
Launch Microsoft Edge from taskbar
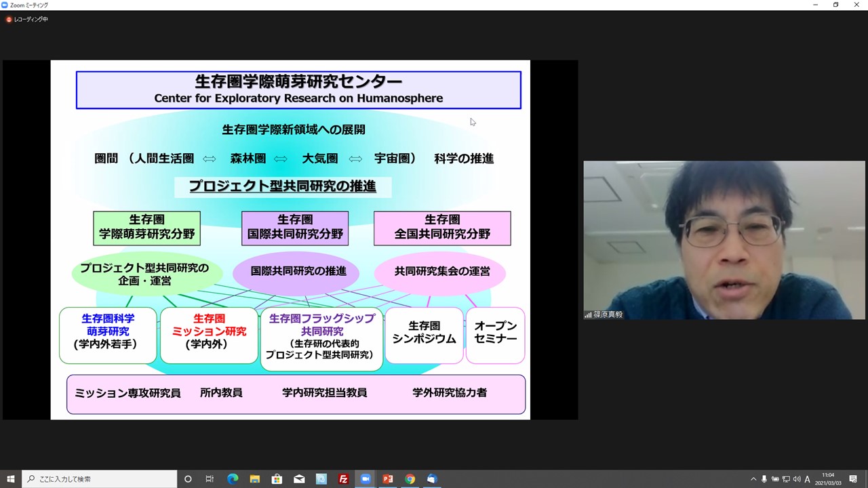pos(233,479)
